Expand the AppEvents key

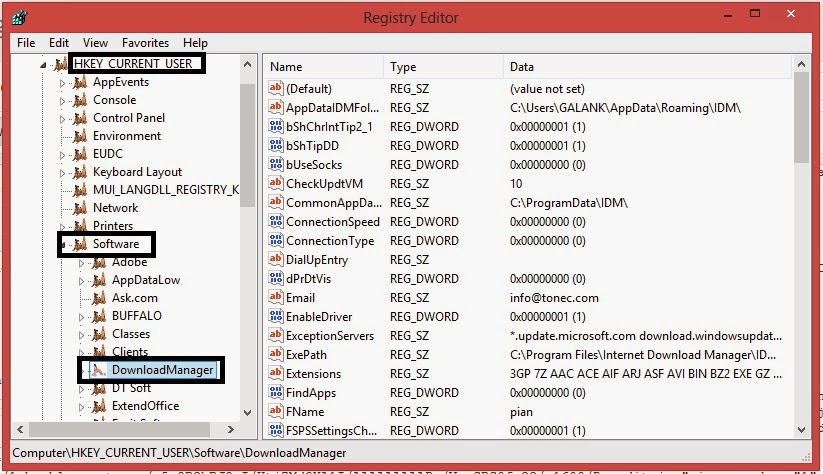[x=62, y=83]
